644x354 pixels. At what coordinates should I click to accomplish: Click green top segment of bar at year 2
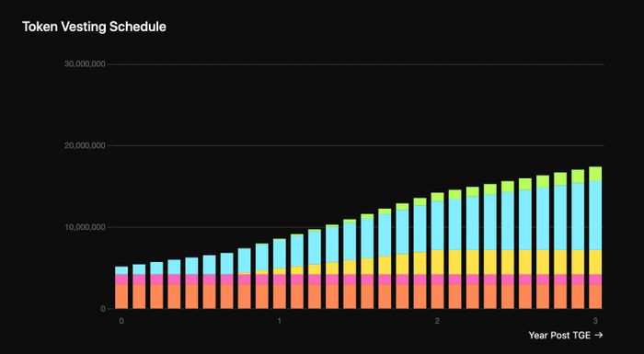point(437,197)
